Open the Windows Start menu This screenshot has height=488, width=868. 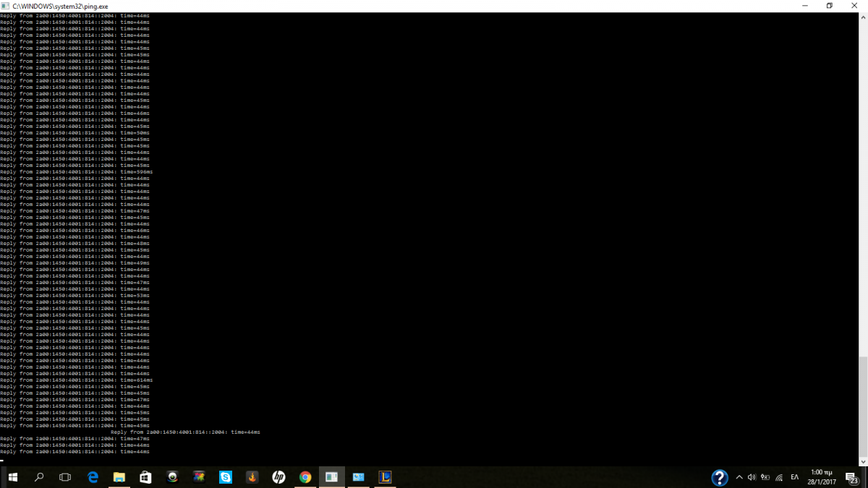tap(12, 477)
